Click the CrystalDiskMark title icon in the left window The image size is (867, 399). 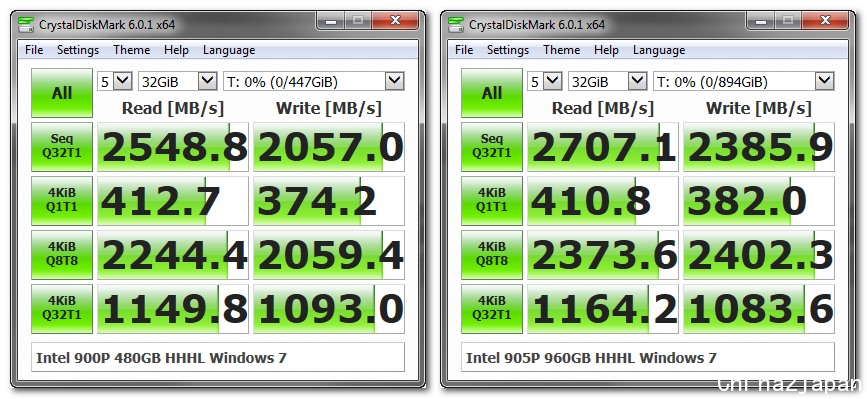coord(25,24)
